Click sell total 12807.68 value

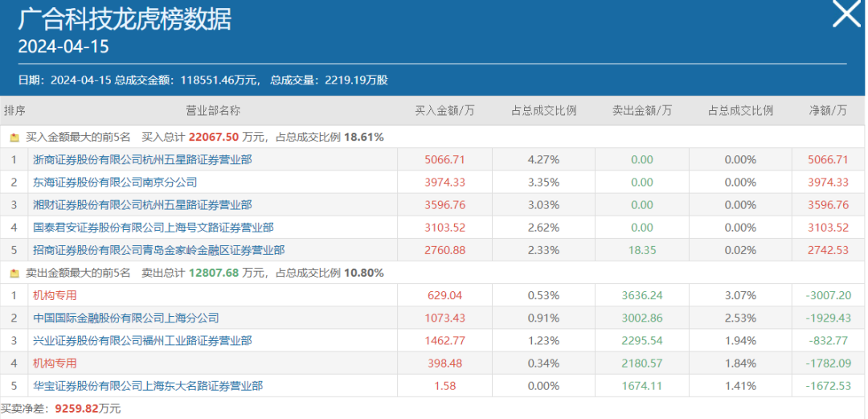tap(214, 273)
